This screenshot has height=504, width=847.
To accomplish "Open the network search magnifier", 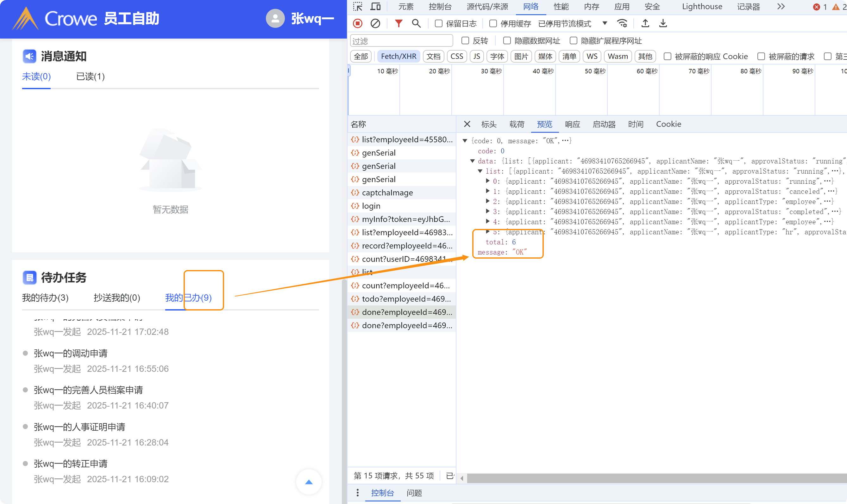I will 416,23.
